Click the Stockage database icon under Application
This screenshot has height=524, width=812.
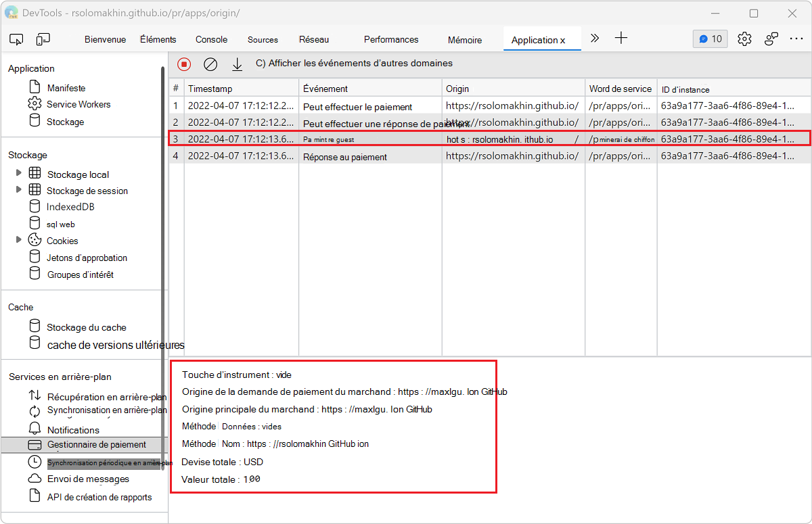point(35,121)
